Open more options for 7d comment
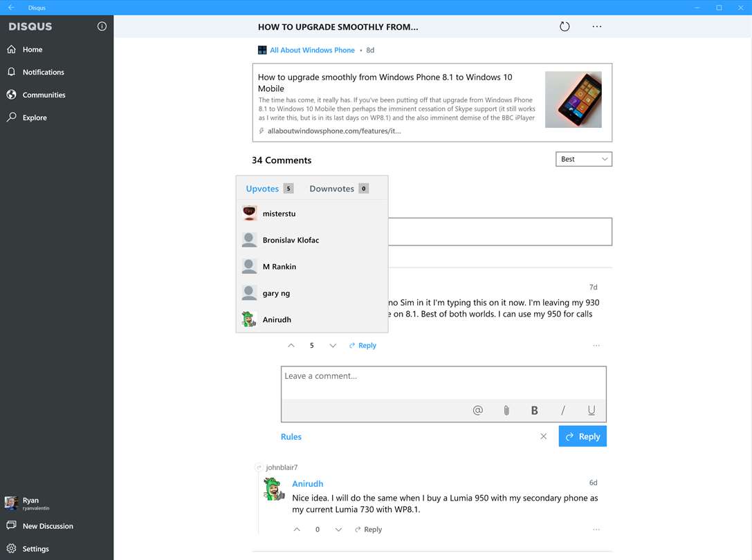This screenshot has height=560, width=752. (x=596, y=345)
